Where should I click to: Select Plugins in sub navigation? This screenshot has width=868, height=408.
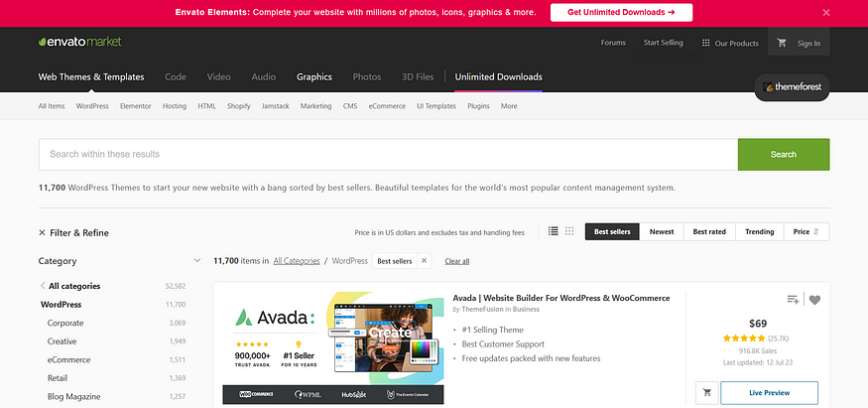pos(478,106)
